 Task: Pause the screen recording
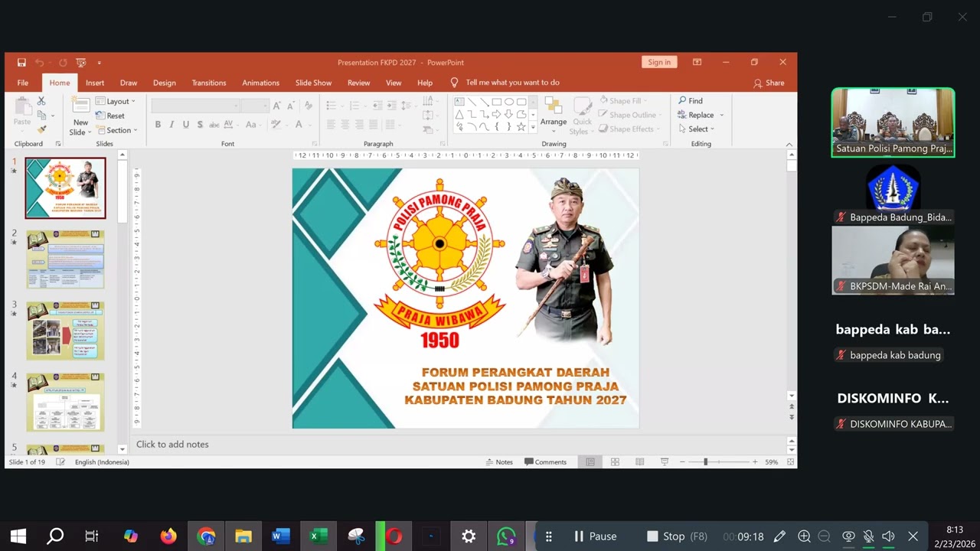[595, 536]
